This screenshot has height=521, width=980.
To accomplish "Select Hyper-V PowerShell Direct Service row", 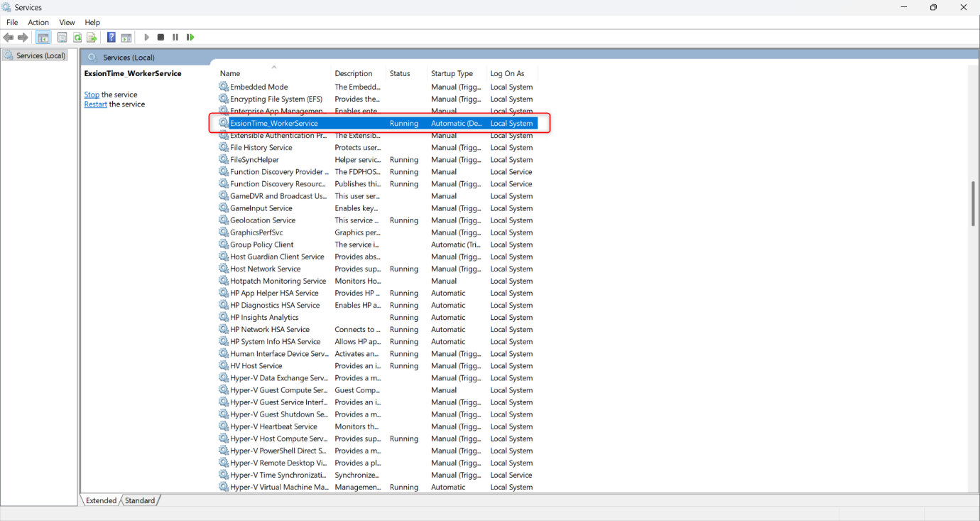I will click(377, 451).
